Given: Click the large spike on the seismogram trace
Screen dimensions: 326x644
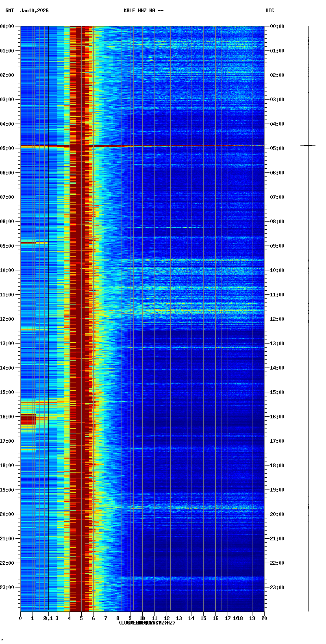Looking at the screenshot, I should click(x=308, y=145).
